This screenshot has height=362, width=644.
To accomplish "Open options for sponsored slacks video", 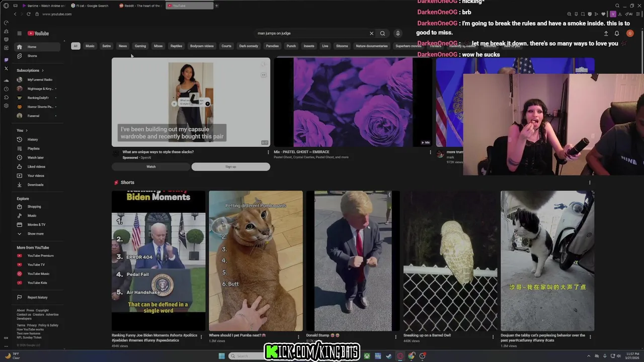I will (268, 152).
